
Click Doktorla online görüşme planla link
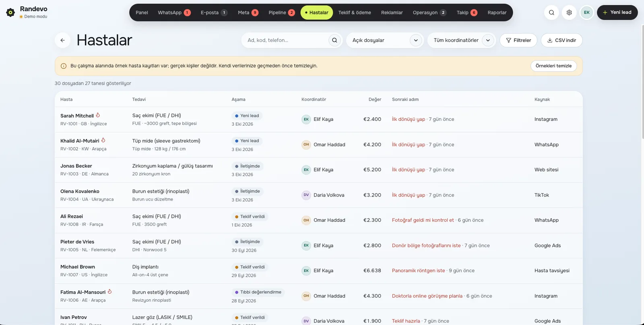(x=427, y=296)
